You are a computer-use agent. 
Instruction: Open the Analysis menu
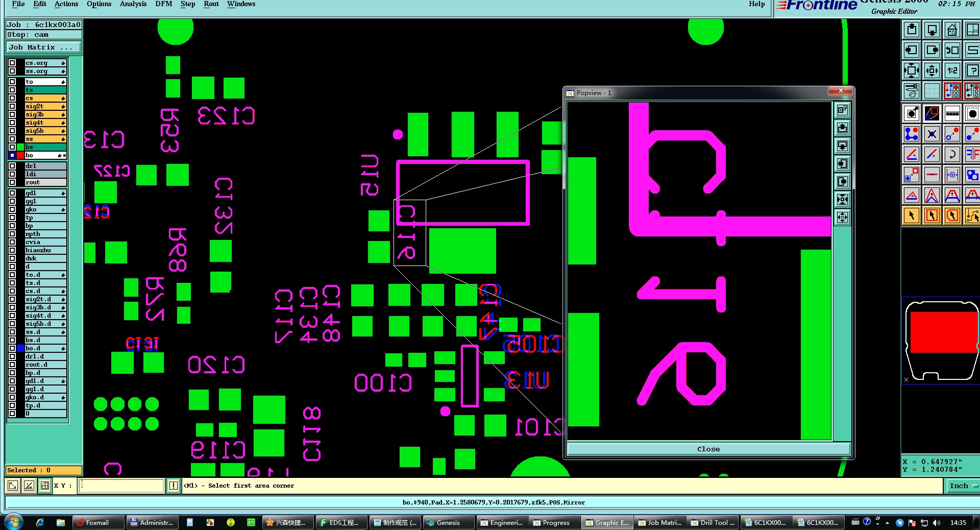[133, 4]
